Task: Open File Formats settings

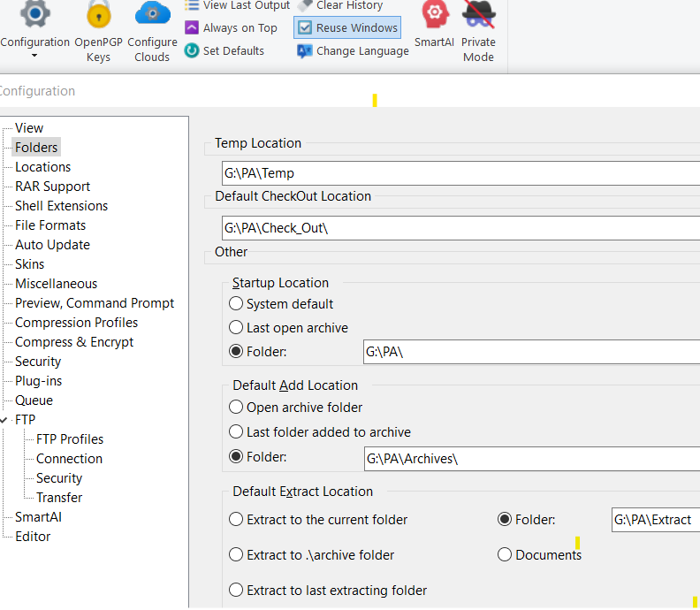Action: pyautogui.click(x=50, y=225)
